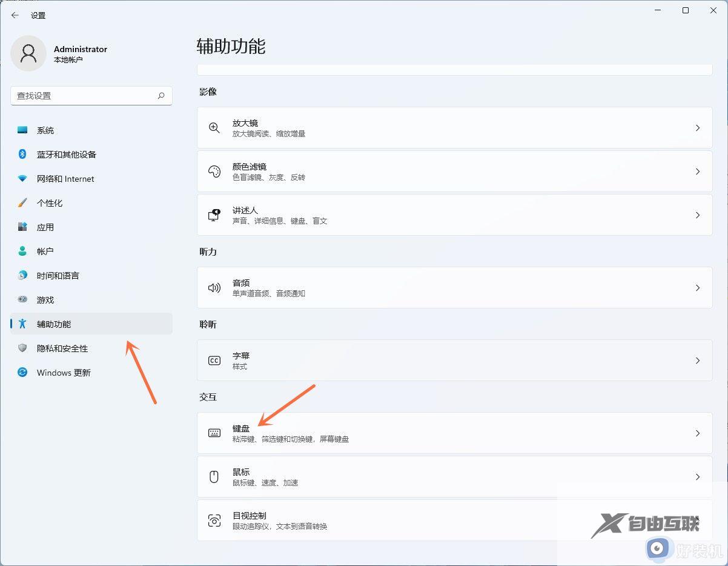The image size is (728, 566).
Task: Expand the 鼠标 settings row chevron
Action: click(698, 476)
